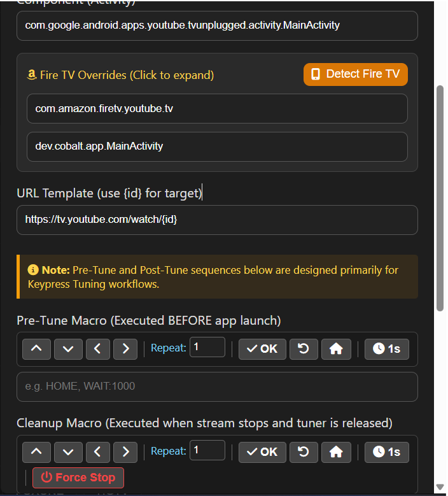
Task: Add Left arrow key to Pre-Tune Macro
Action: click(98, 349)
